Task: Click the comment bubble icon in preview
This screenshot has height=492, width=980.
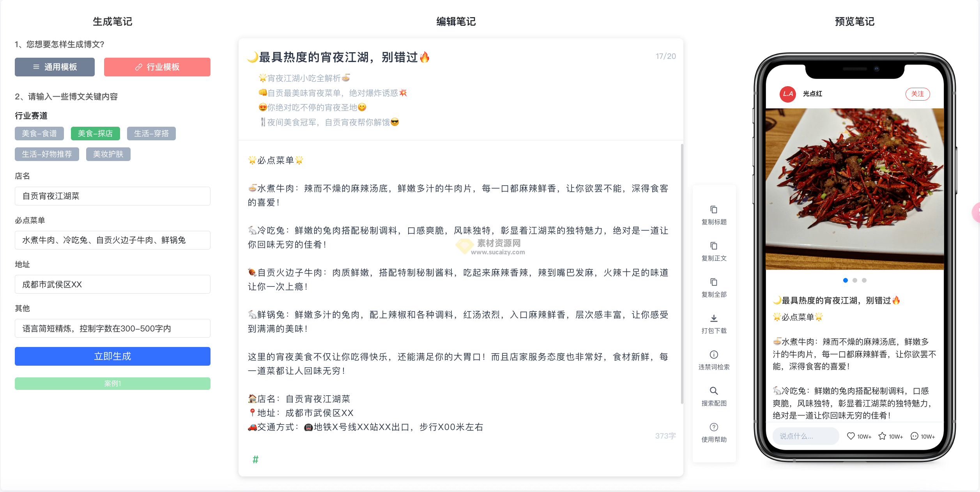Action: click(914, 436)
